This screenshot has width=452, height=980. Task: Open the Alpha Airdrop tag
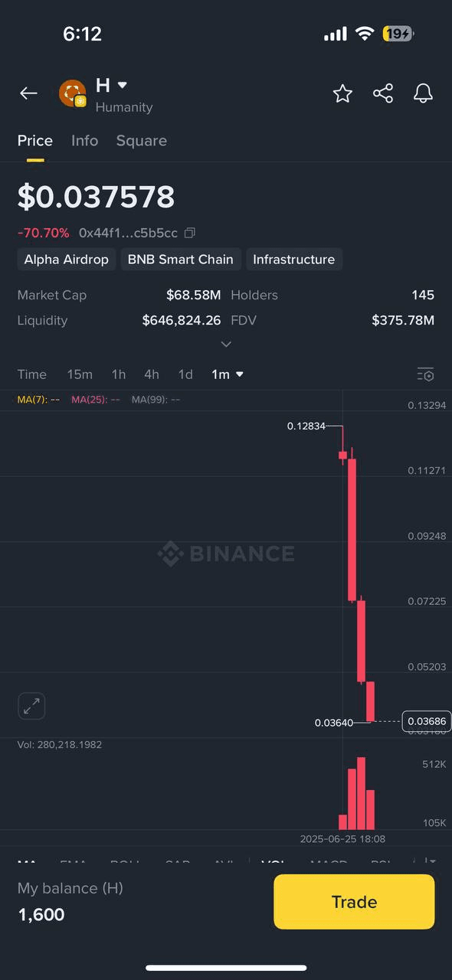pos(67,260)
